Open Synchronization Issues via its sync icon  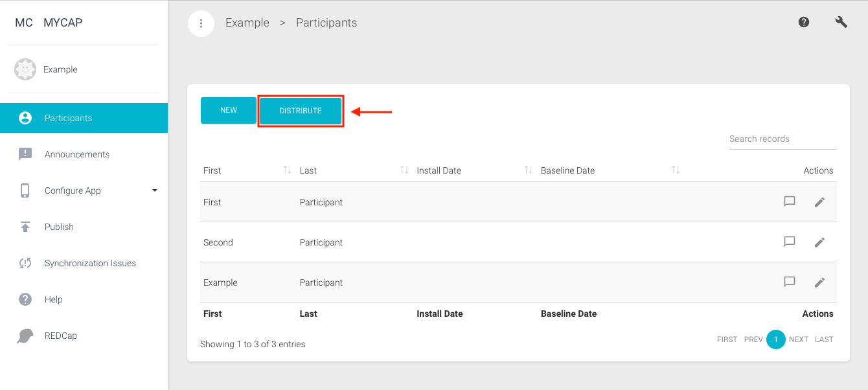(x=25, y=263)
